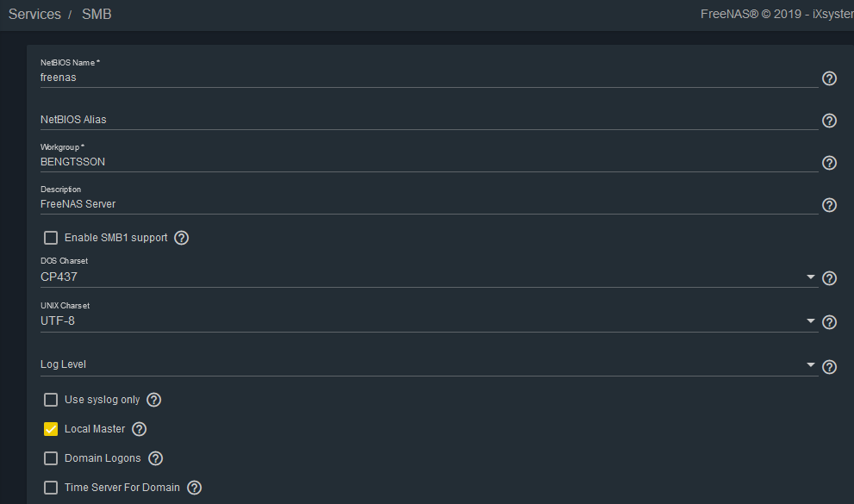Uncheck the Local Master checkbox

click(51, 429)
